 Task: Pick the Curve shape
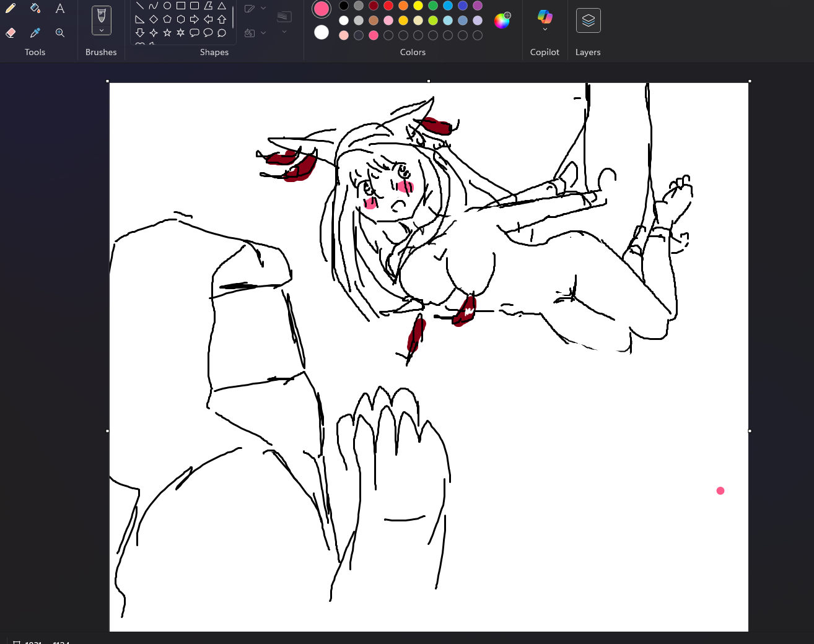point(154,6)
